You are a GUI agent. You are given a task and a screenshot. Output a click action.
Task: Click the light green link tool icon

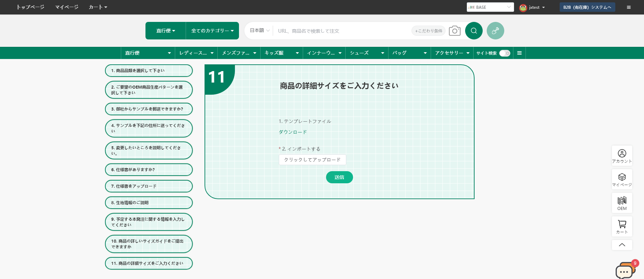[495, 31]
